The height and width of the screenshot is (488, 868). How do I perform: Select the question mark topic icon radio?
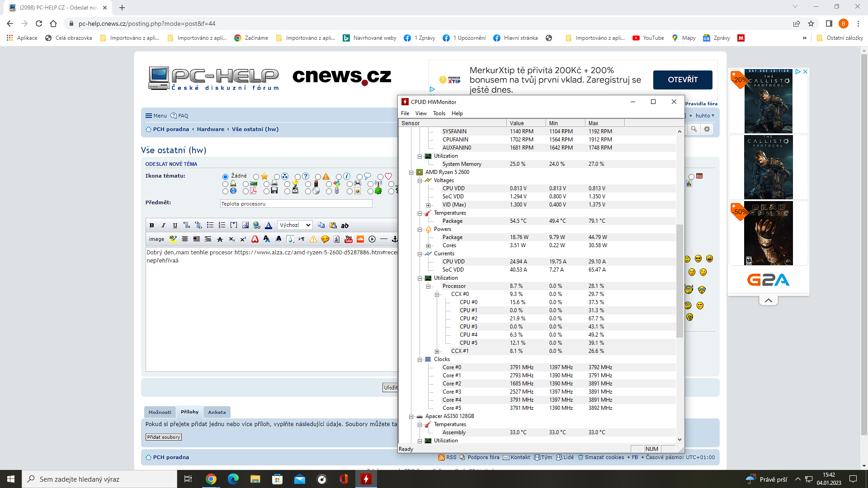(297, 177)
